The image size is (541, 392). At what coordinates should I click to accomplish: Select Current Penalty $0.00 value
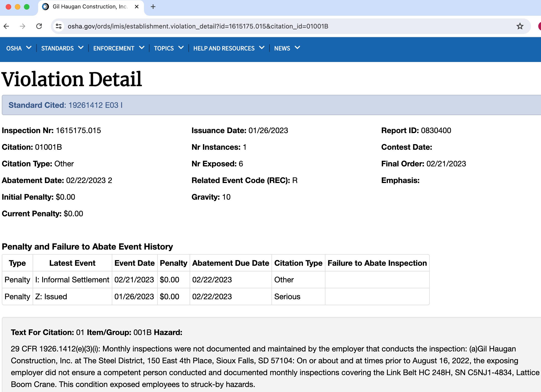coord(73,214)
